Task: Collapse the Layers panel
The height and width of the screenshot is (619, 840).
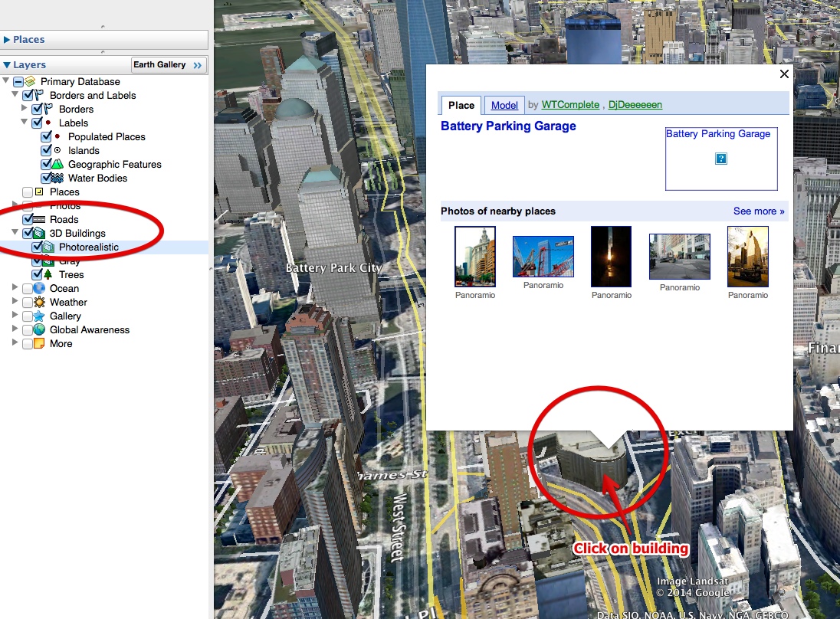Action: tap(7, 65)
